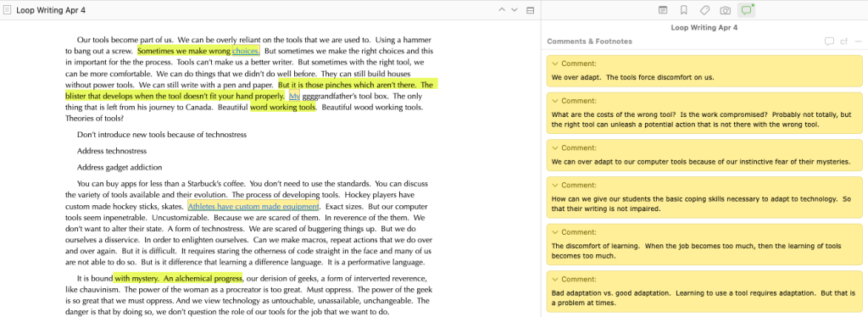Viewport: 868px width, 317px height.
Task: Toggle the split editor view icon
Action: (530, 10)
